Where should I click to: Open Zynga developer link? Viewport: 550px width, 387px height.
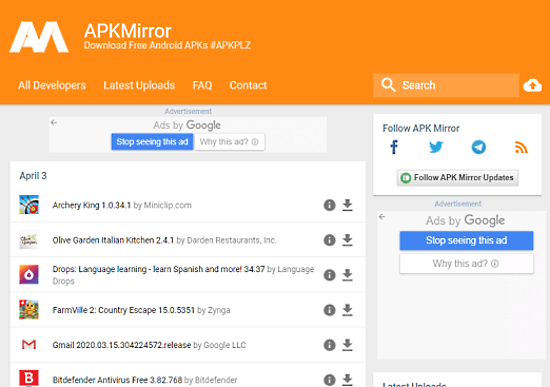click(x=219, y=310)
